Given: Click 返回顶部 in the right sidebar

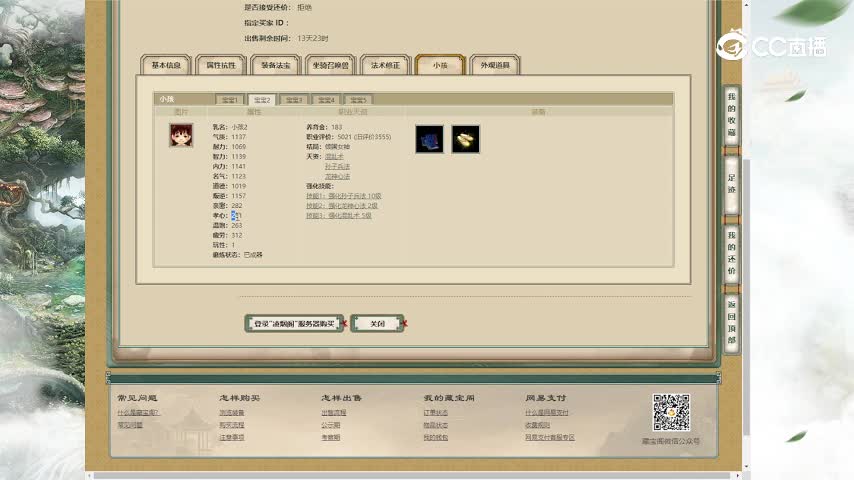Looking at the screenshot, I should pos(731,322).
